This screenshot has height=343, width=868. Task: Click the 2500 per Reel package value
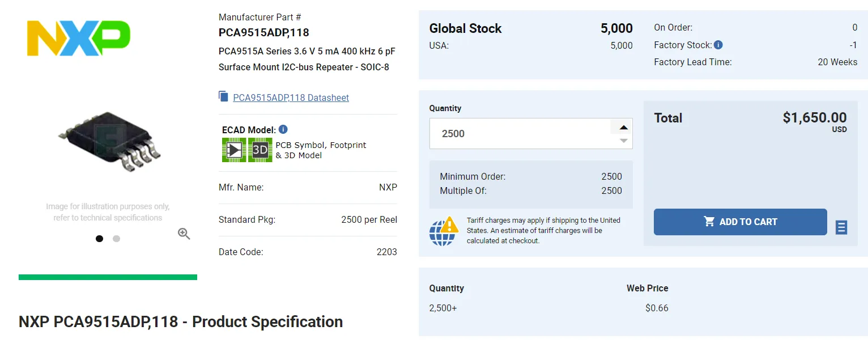tap(369, 219)
